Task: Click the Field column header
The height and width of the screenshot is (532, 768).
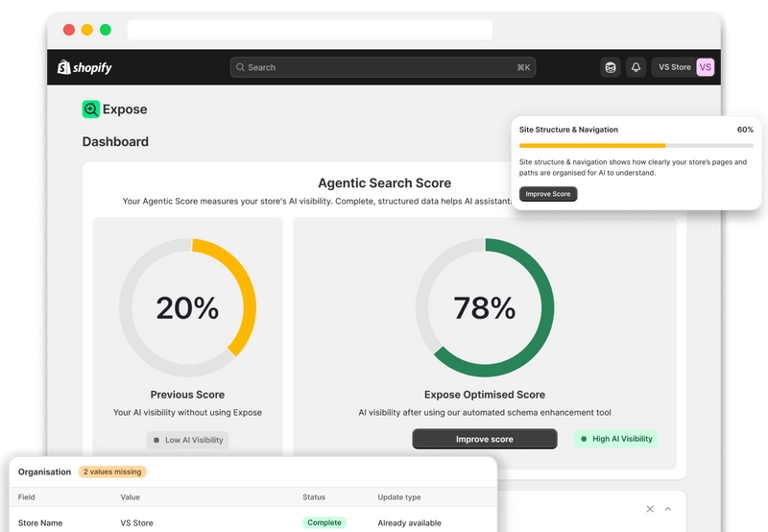Action: pyautogui.click(x=27, y=497)
